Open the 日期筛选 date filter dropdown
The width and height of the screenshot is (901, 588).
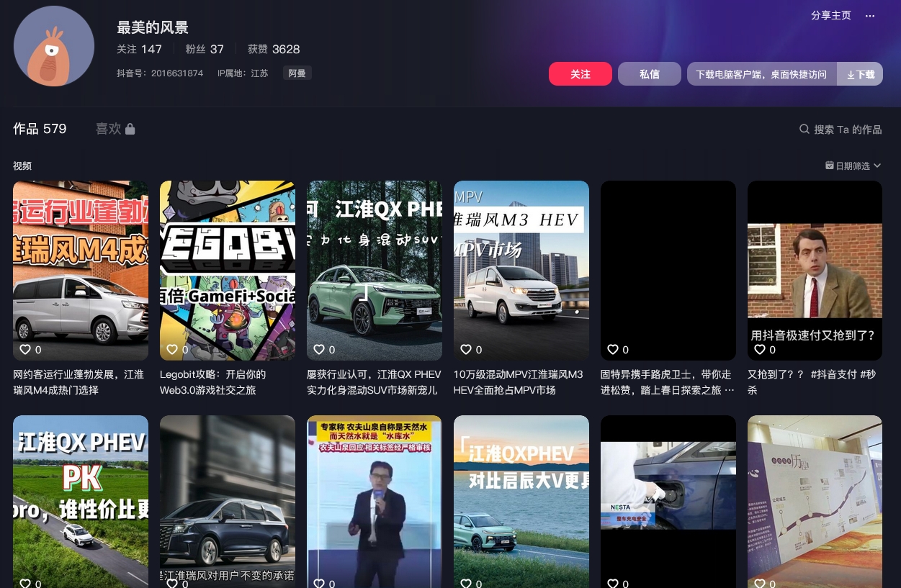pyautogui.click(x=853, y=166)
